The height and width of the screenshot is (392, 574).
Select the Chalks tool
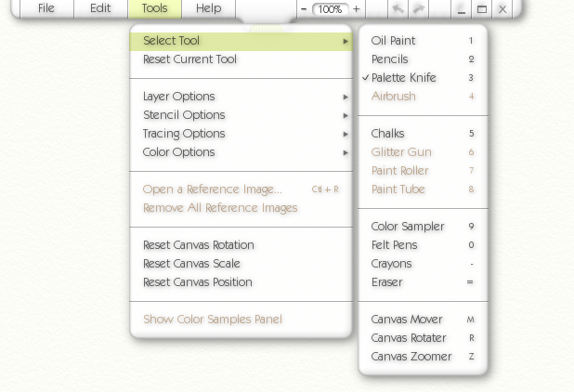pyautogui.click(x=388, y=134)
